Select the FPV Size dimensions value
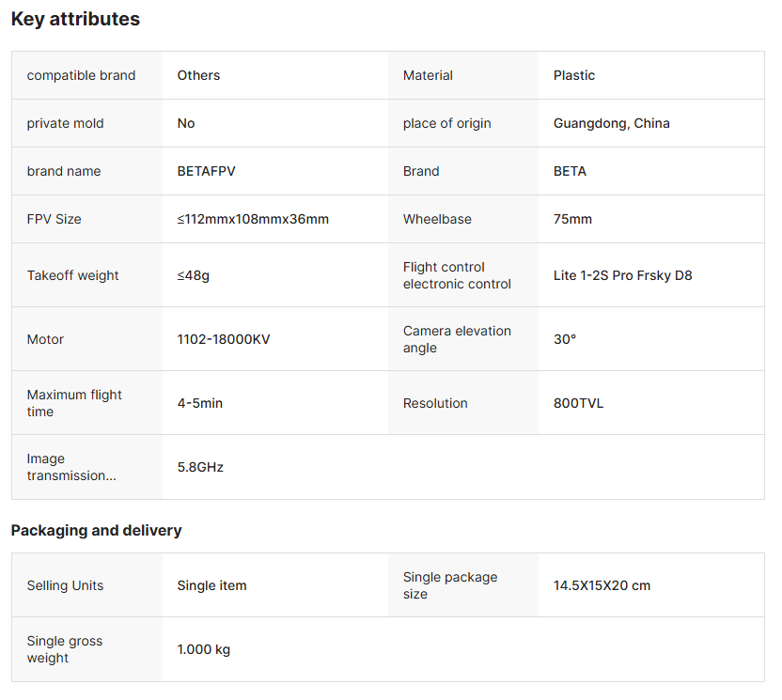The height and width of the screenshot is (700, 782). (x=253, y=219)
